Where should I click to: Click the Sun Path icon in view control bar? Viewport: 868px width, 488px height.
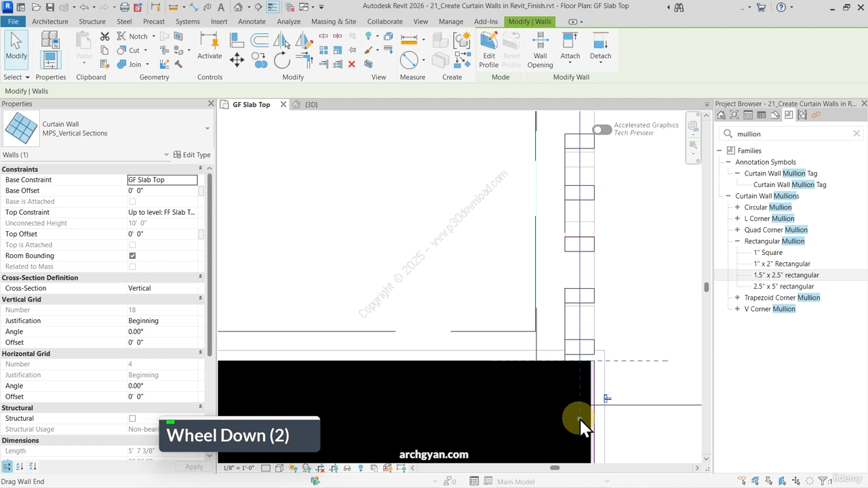pos(293,468)
